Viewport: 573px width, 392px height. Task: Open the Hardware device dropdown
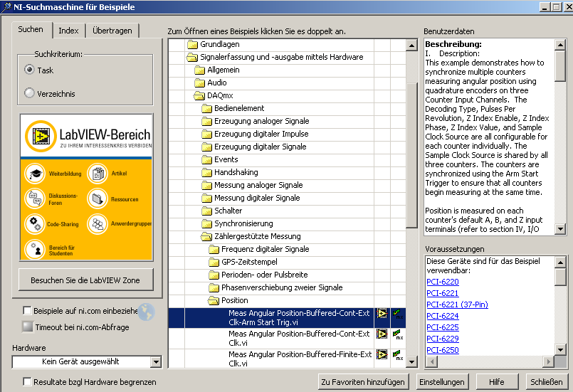point(156,362)
